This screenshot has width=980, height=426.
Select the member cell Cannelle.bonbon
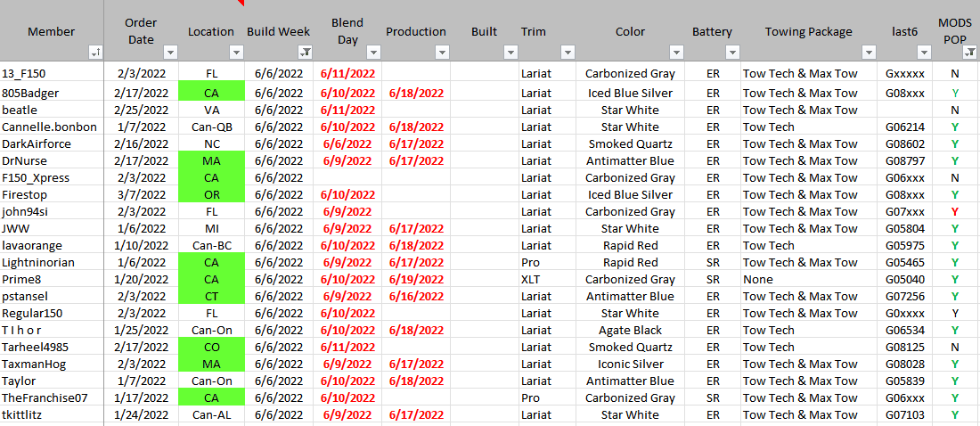(50, 127)
